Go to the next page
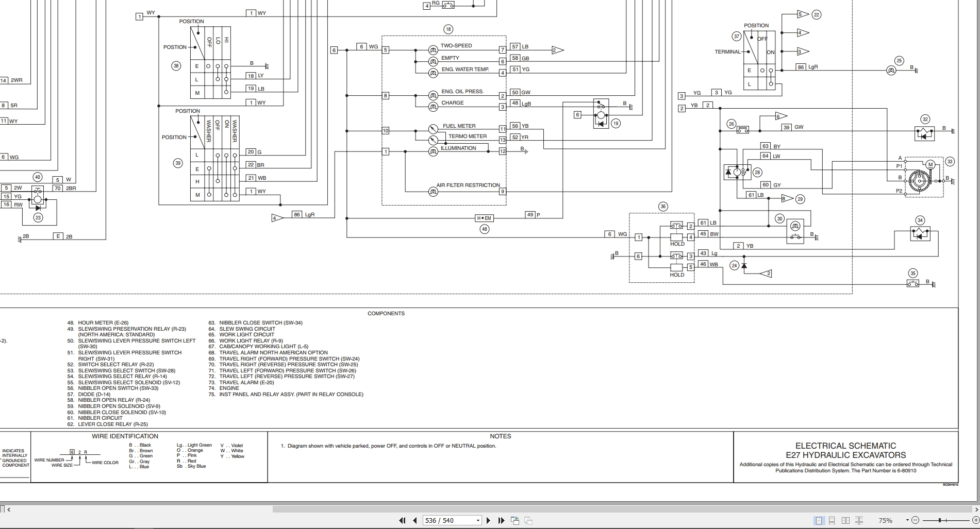This screenshot has width=980, height=529. point(488,520)
